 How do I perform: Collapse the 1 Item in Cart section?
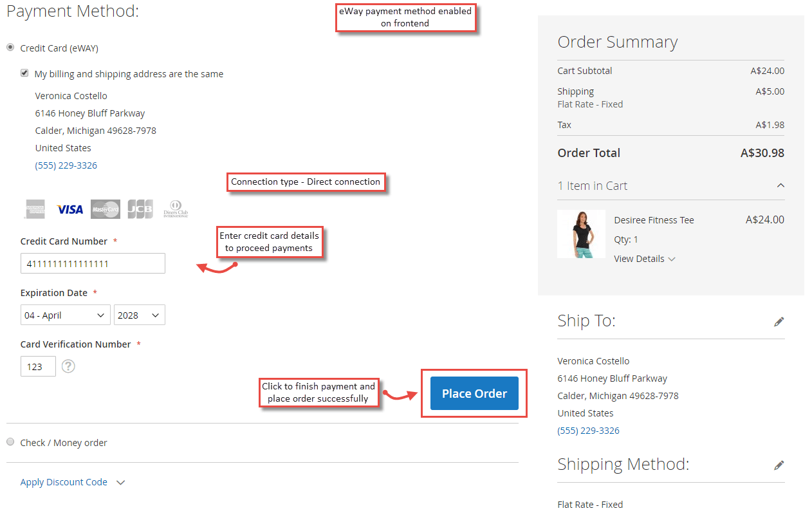tap(780, 185)
